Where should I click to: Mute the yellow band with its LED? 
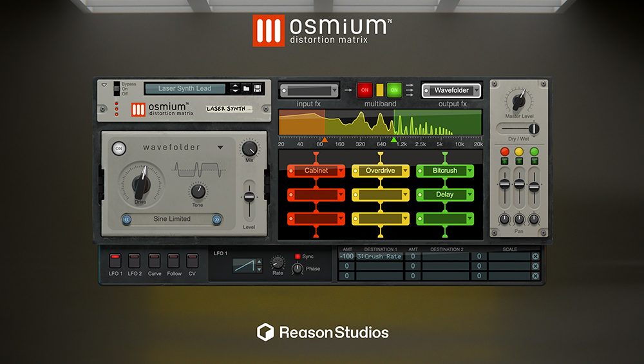click(519, 151)
